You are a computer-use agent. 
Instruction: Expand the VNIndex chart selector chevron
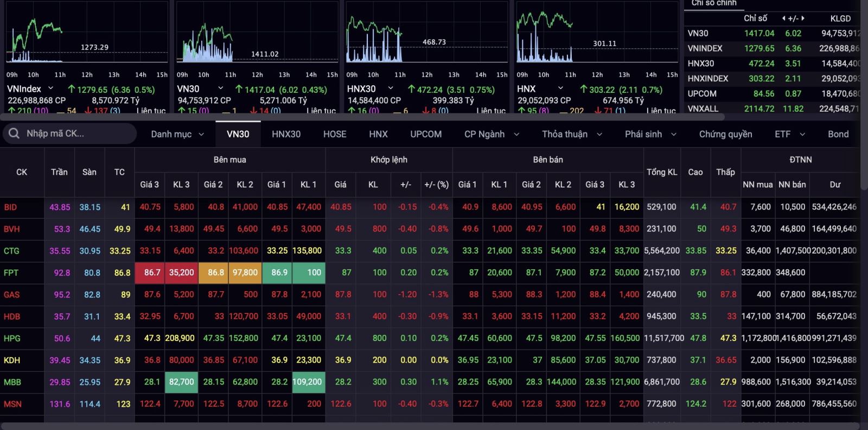(x=51, y=88)
